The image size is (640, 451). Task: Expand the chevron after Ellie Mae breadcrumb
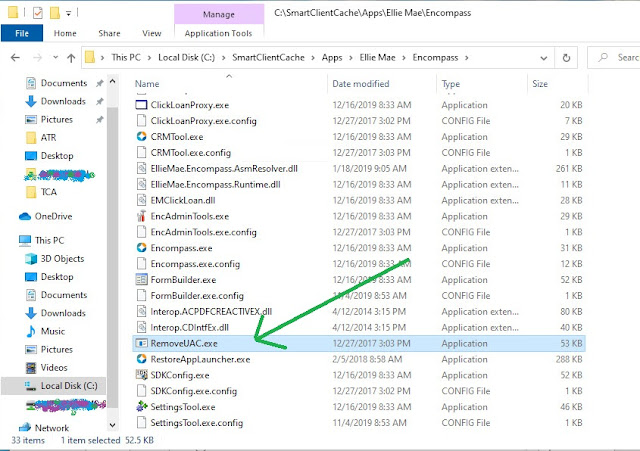pyautogui.click(x=404, y=58)
